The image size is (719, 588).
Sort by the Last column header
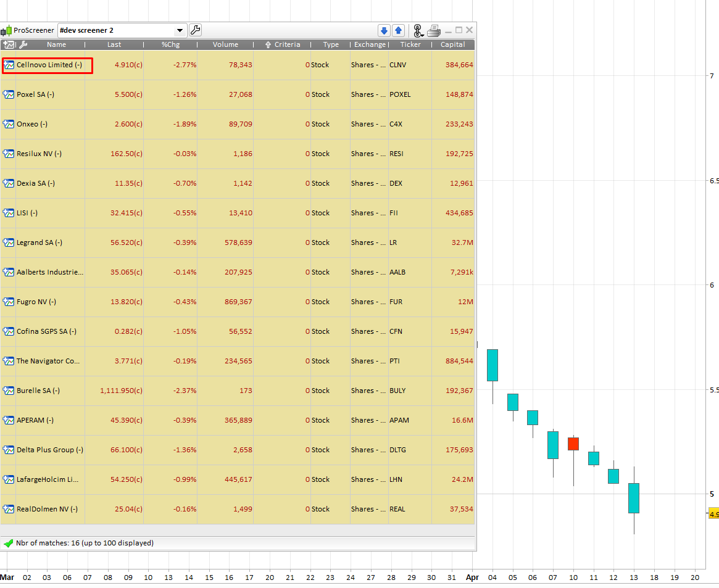point(114,44)
